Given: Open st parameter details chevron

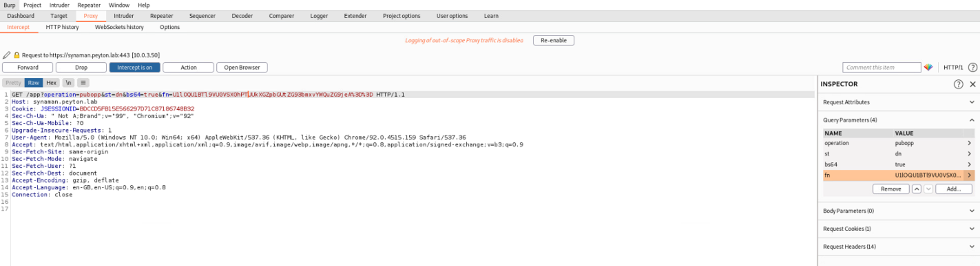Looking at the screenshot, I should [x=969, y=154].
